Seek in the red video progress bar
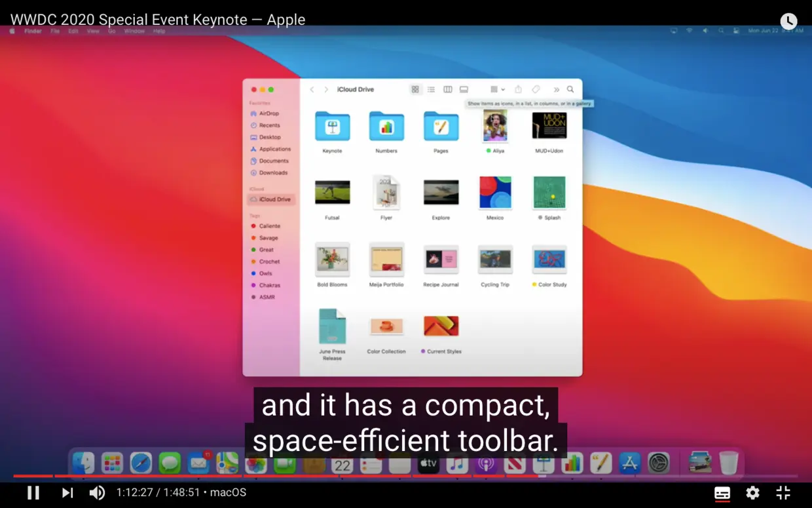 click(406, 476)
